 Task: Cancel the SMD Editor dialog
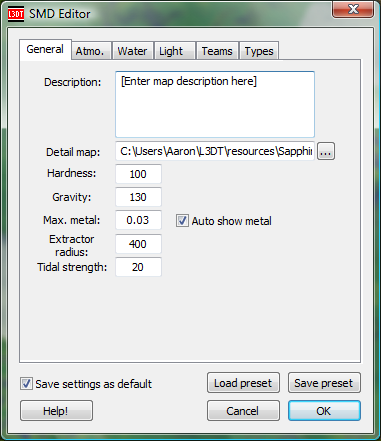(x=243, y=411)
